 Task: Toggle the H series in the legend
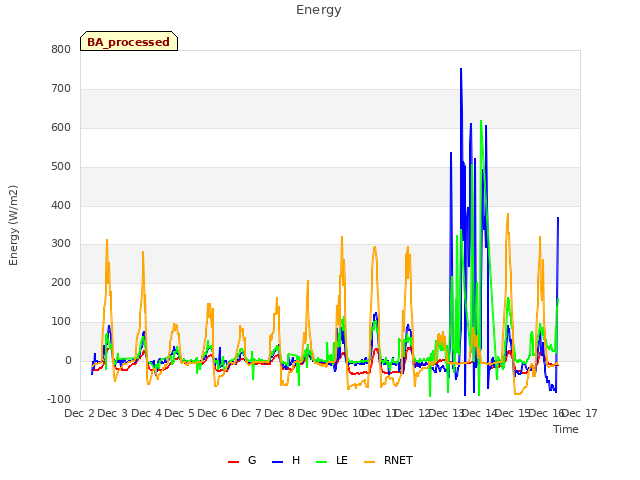[286, 460]
